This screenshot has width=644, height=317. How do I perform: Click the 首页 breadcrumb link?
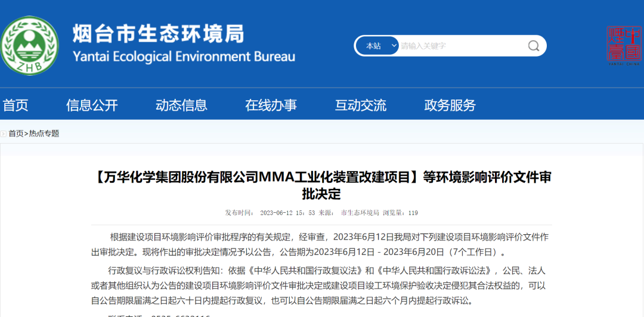point(16,133)
